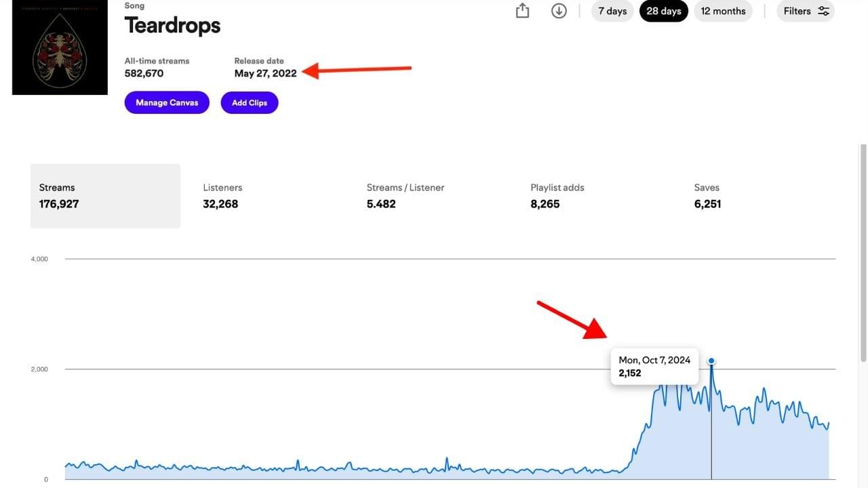Click the download data icon

pyautogui.click(x=559, y=11)
